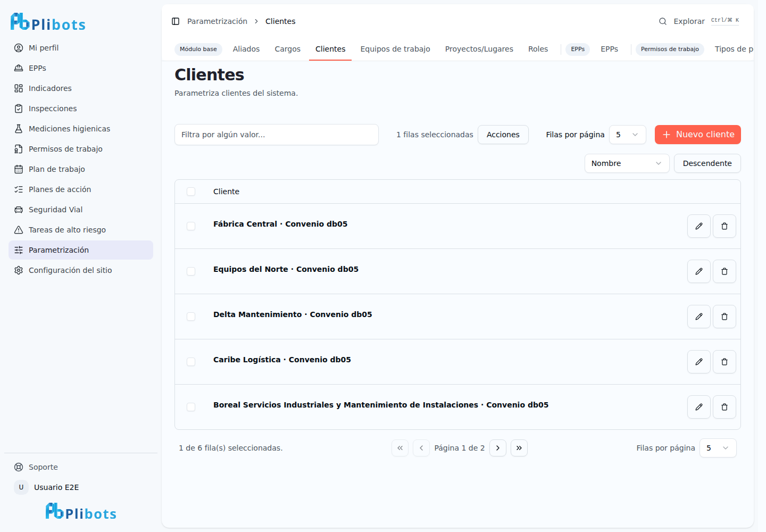Focus the Filtra por algún valor field
Image resolution: width=766 pixels, height=532 pixels.
pos(277,135)
